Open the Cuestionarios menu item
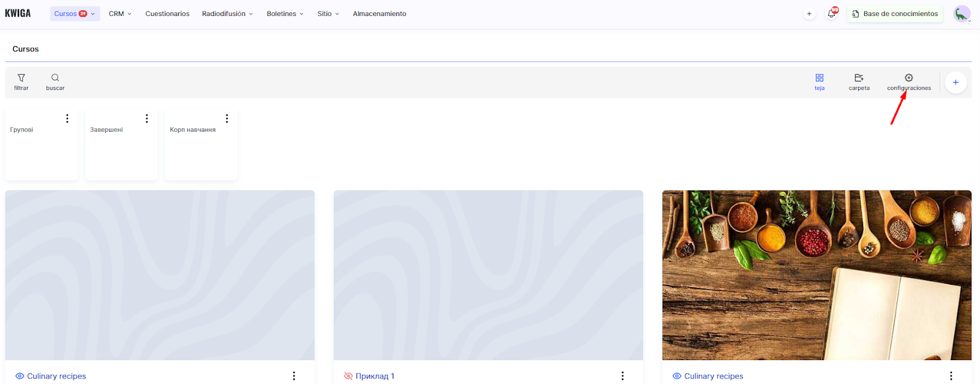980x384 pixels. [x=167, y=13]
